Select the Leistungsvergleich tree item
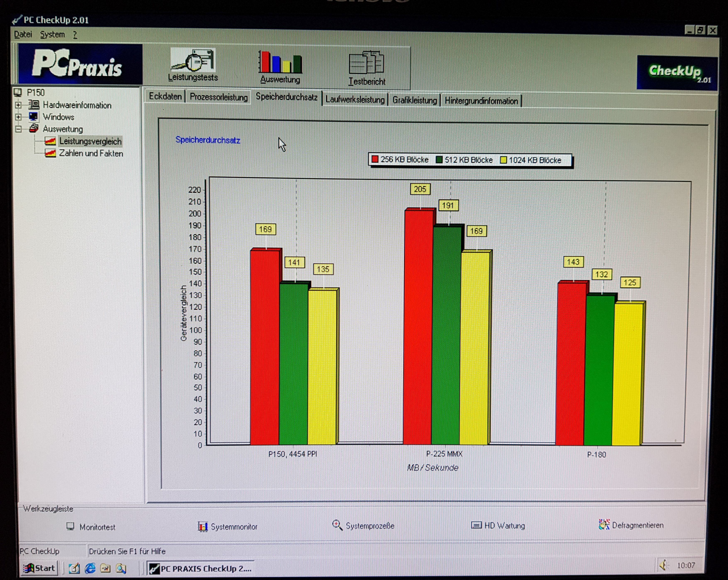The width and height of the screenshot is (728, 580). [x=90, y=141]
